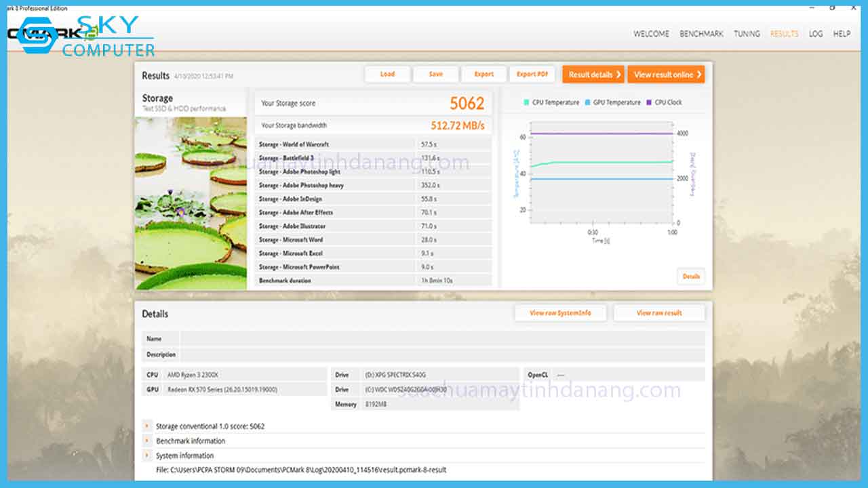Viewport: 868px width, 488px height.
Task: Click Storage - Microsoft Word row
Action: click(374, 239)
